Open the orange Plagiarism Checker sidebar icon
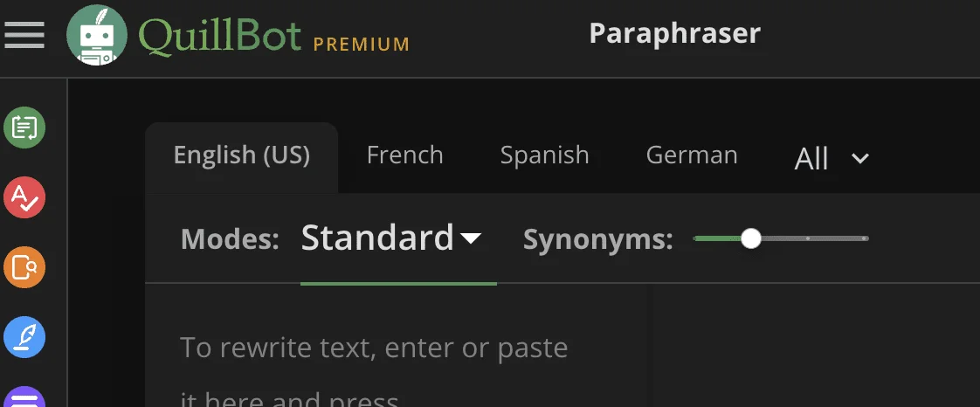 click(24, 267)
